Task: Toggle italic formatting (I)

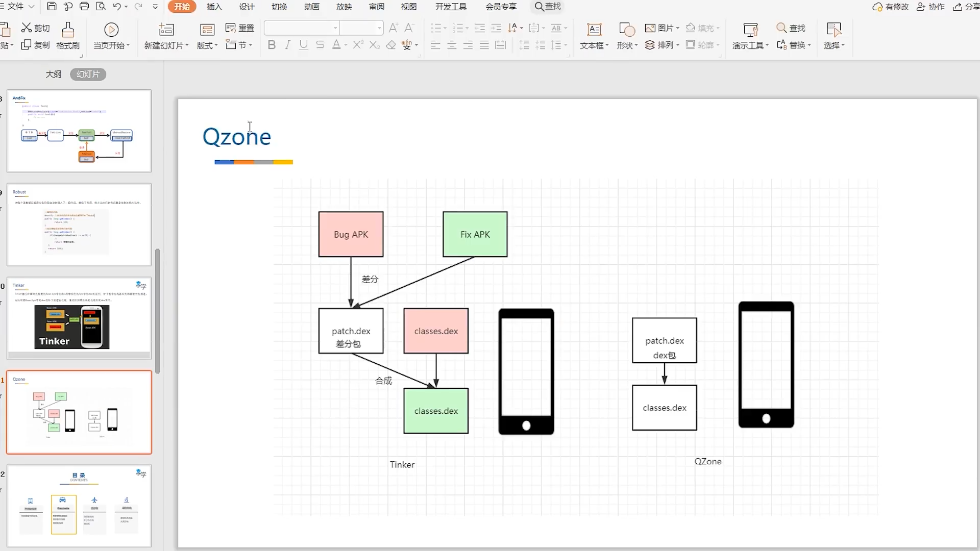Action: (x=288, y=45)
